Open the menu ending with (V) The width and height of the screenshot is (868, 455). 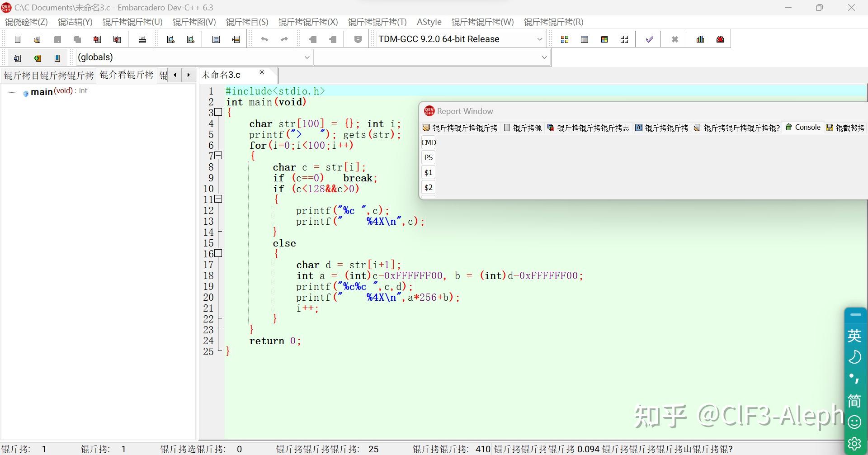point(194,22)
